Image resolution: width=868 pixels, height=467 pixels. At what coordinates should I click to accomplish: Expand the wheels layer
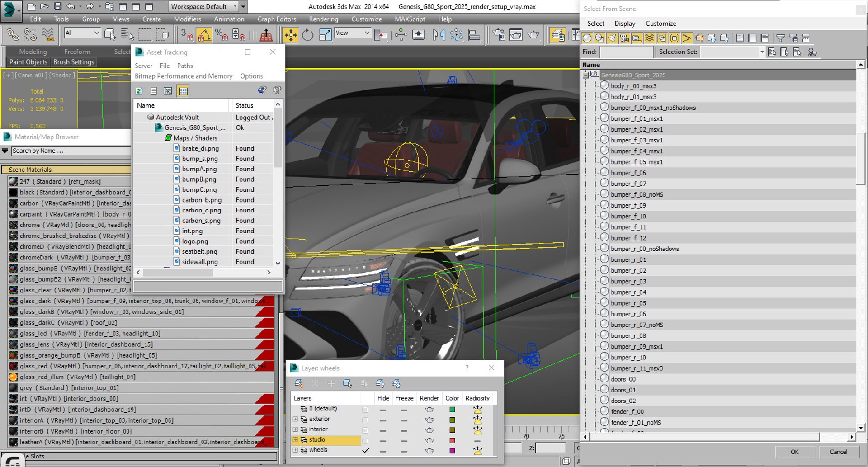pyautogui.click(x=295, y=450)
